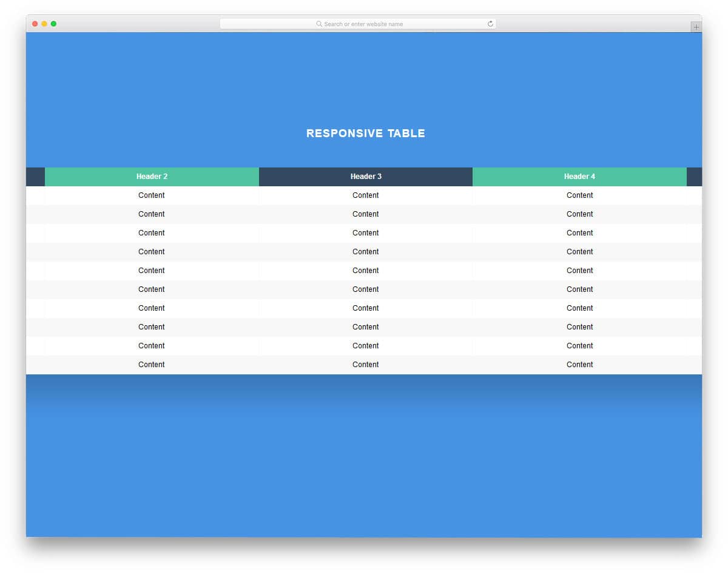
Task: Click the dark narrow cell left of Header 2
Action: coord(35,177)
